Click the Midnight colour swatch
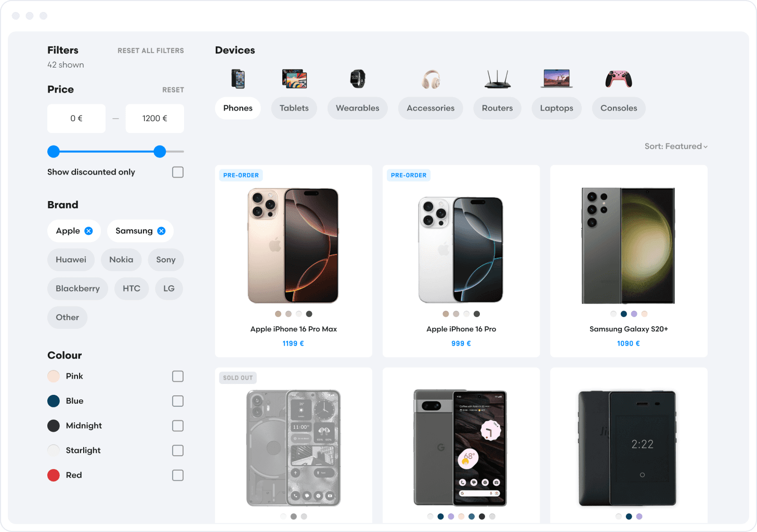 [54, 426]
